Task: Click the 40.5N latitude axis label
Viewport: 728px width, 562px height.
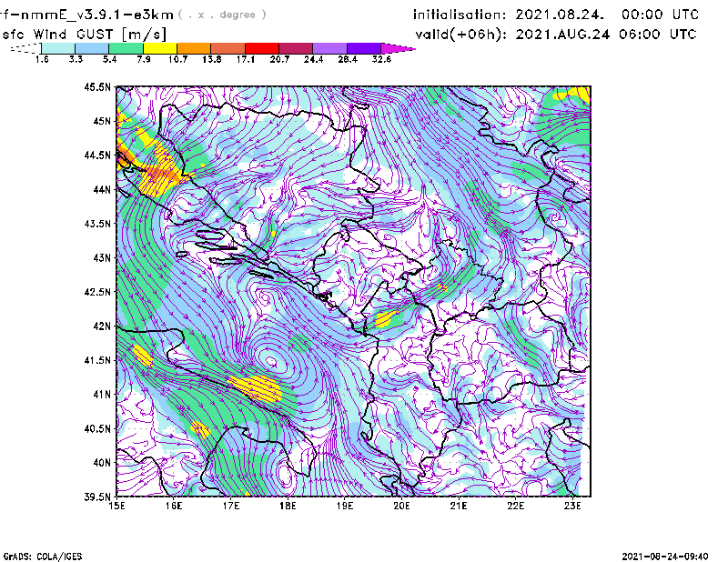Action: (97, 428)
